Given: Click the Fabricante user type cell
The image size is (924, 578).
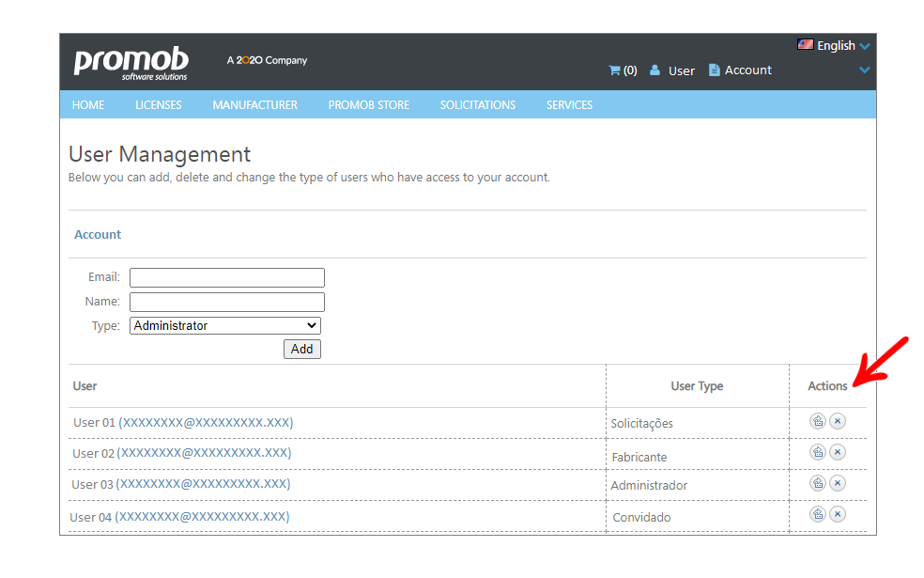Looking at the screenshot, I should pyautogui.click(x=639, y=457).
